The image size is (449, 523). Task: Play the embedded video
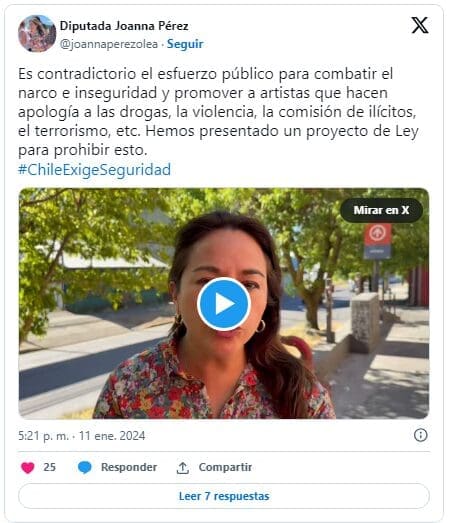(224, 304)
